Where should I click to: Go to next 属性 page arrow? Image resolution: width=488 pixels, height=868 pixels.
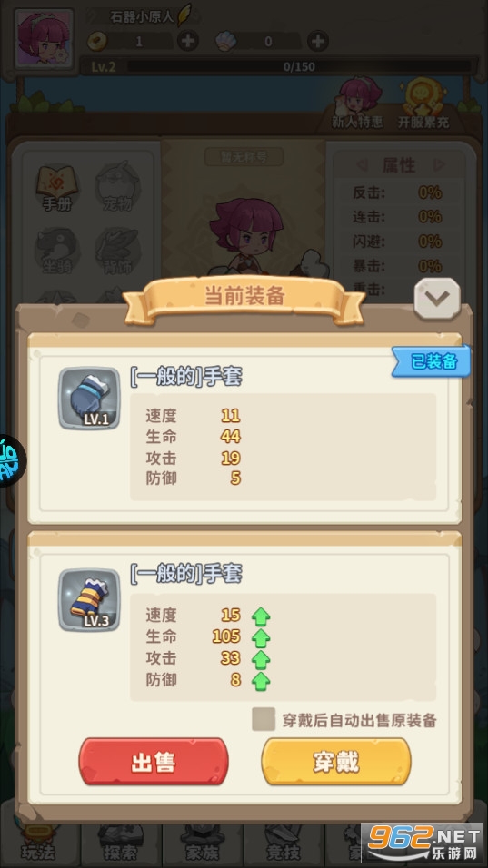439,165
